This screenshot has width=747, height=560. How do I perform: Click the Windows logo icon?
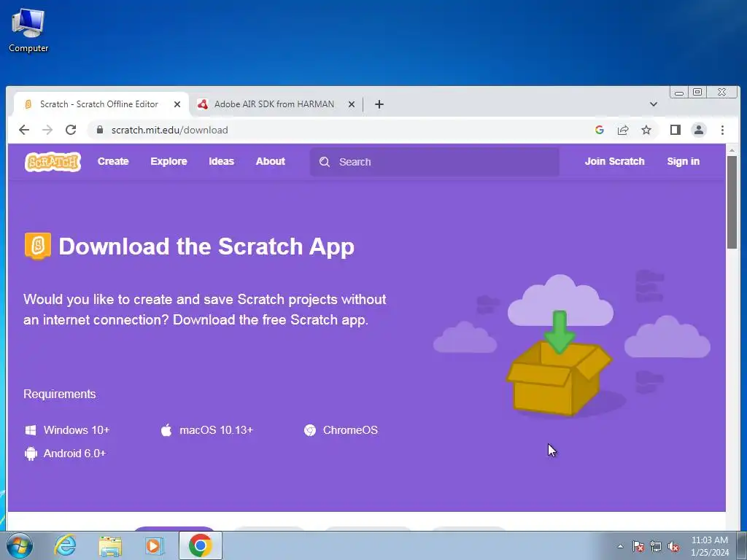point(31,430)
